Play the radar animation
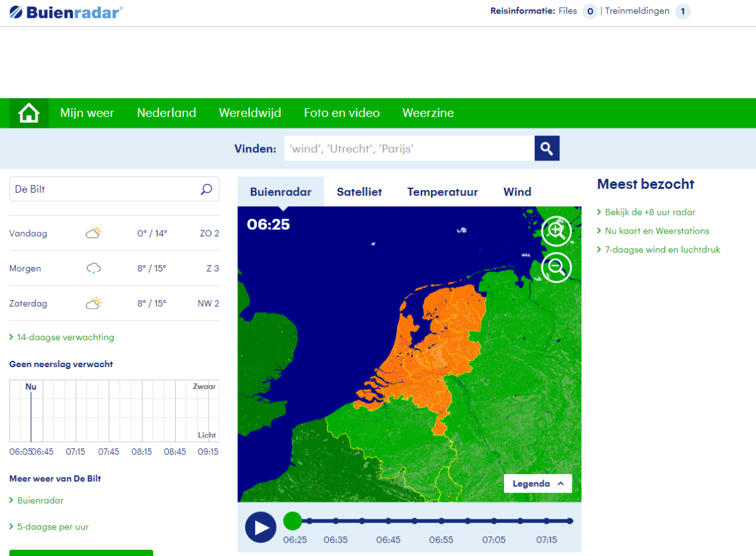Viewport: 756px width, 556px height. click(261, 527)
